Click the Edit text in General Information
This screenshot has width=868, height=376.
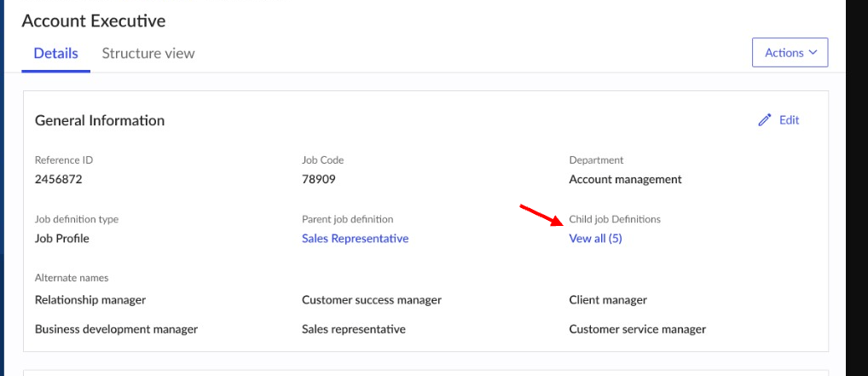click(x=789, y=120)
